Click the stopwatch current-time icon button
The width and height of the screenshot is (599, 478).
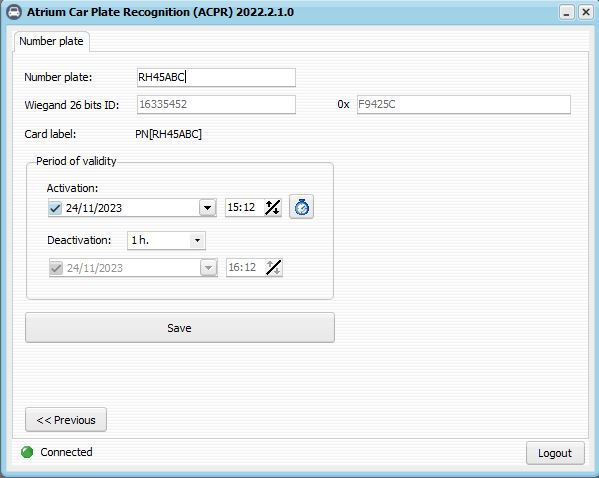point(301,207)
